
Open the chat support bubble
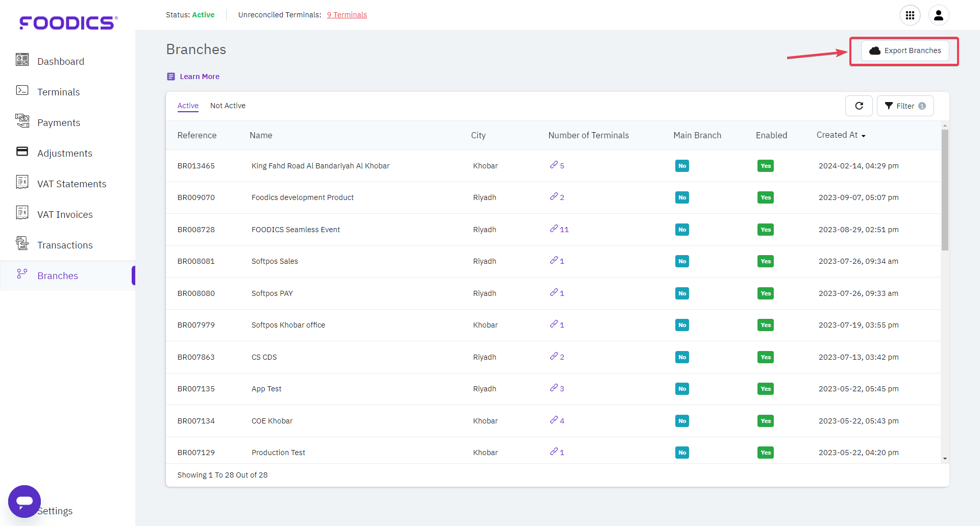(24, 501)
